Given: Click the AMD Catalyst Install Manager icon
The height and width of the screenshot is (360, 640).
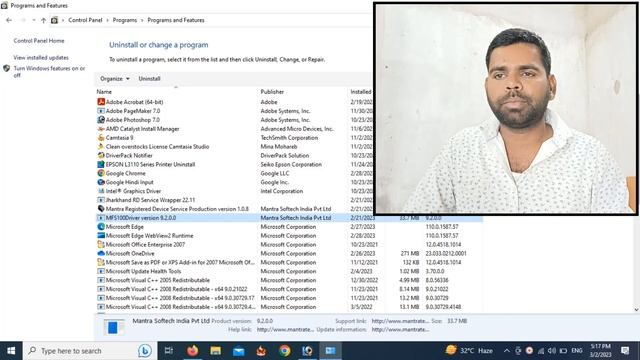Looking at the screenshot, I should click(101, 129).
